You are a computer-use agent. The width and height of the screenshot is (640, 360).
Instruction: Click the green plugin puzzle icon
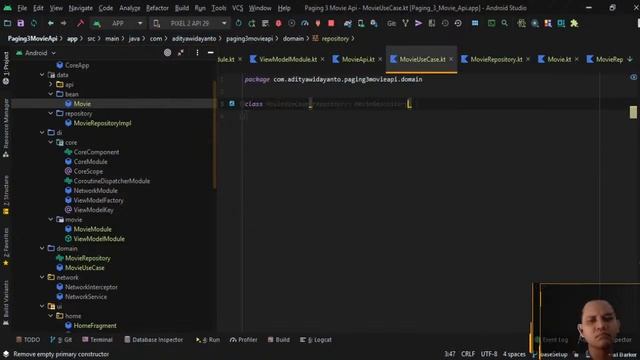click(x=574, y=23)
